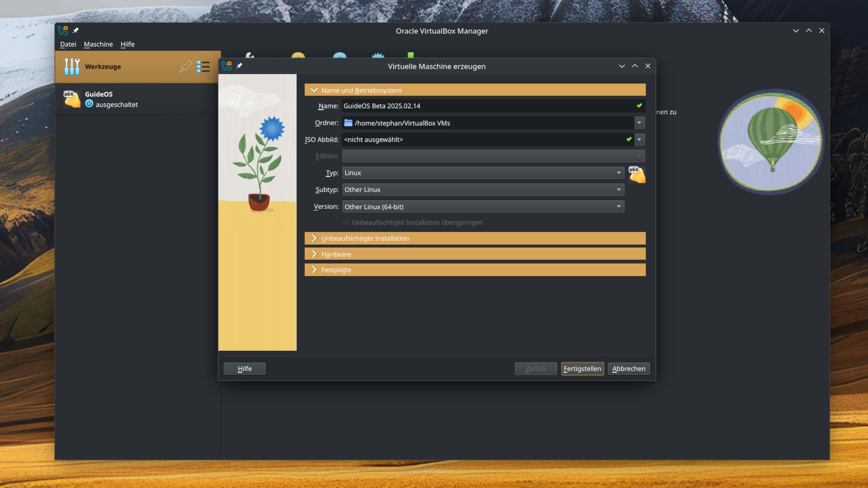The height and width of the screenshot is (488, 868).
Task: Maximize the Oracle VirtualBox Manager window
Action: (x=809, y=31)
